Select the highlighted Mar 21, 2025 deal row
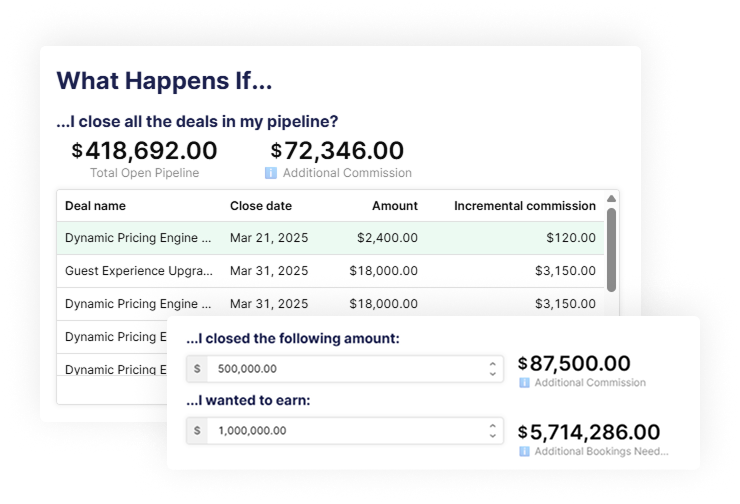740x504 pixels. [330, 238]
